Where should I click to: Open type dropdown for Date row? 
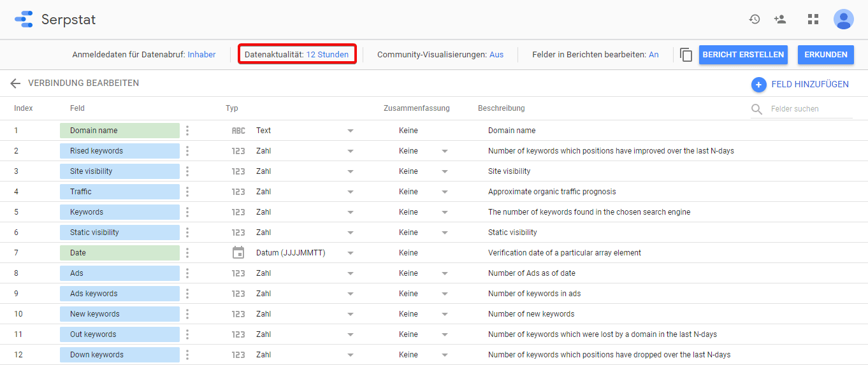click(351, 253)
